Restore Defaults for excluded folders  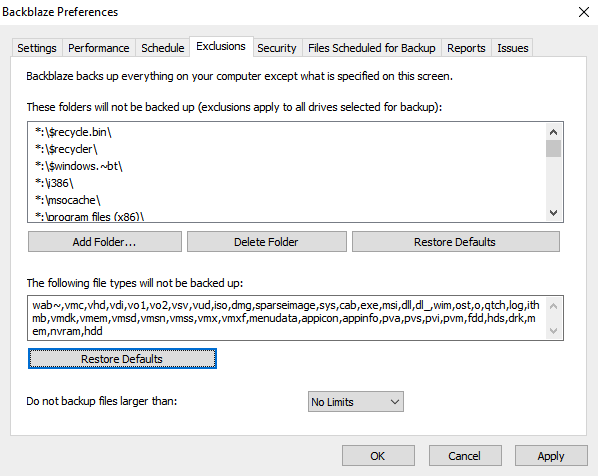pyautogui.click(x=456, y=242)
